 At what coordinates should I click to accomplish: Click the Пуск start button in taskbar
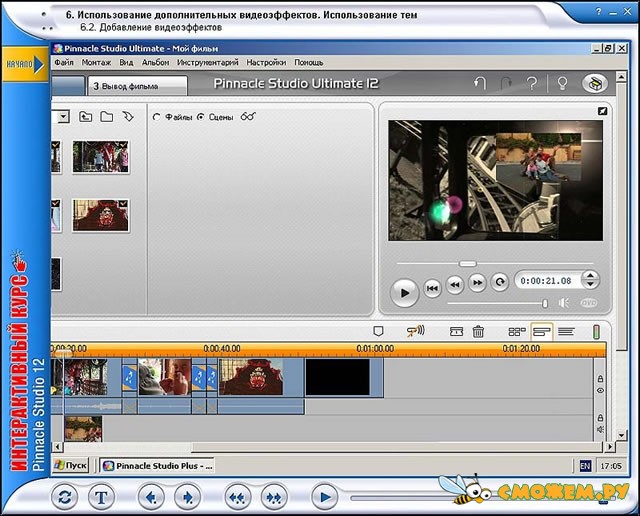tap(71, 465)
